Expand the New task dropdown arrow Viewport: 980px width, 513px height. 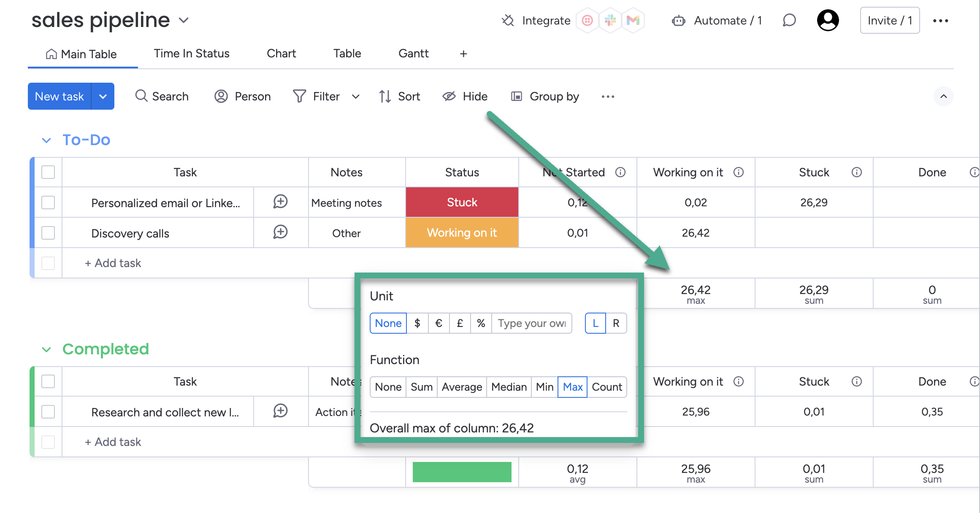click(103, 97)
